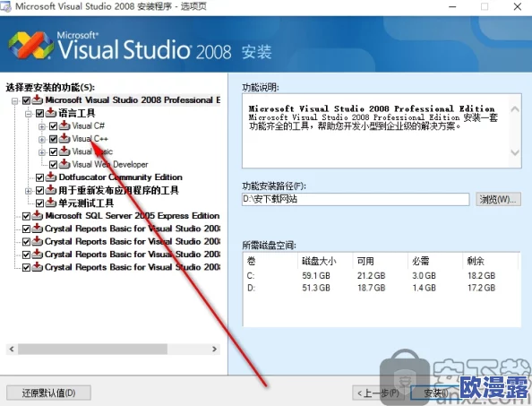
Task: Click install icon next to Visual Web Developer
Action: 64,164
